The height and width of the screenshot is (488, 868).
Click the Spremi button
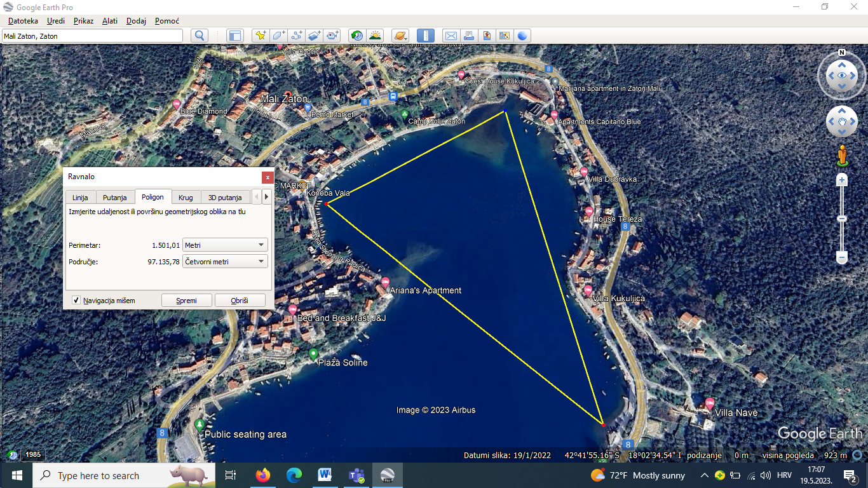point(186,301)
